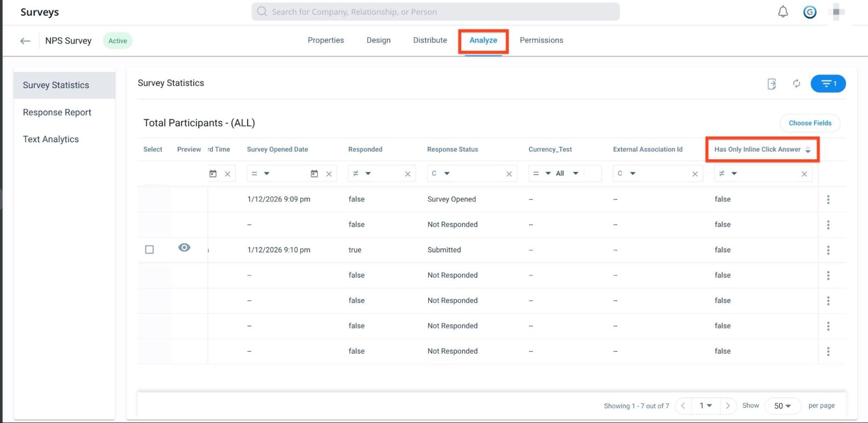Click the External Association Id filter field
The image size is (868, 423).
[663, 174]
